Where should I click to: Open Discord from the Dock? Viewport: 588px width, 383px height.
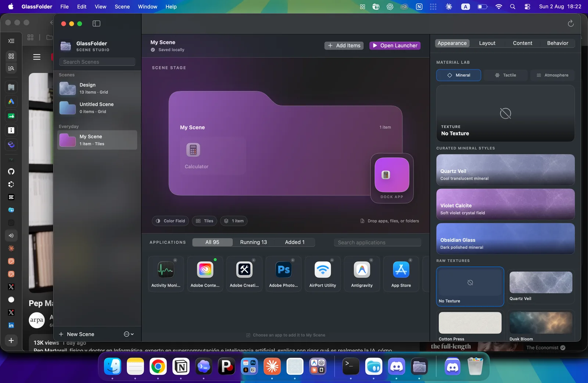397,366
